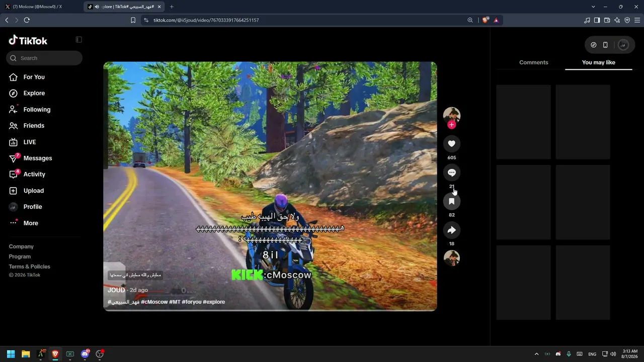This screenshot has width=644, height=362.
Task: Click the video player to pause
Action: click(x=270, y=186)
